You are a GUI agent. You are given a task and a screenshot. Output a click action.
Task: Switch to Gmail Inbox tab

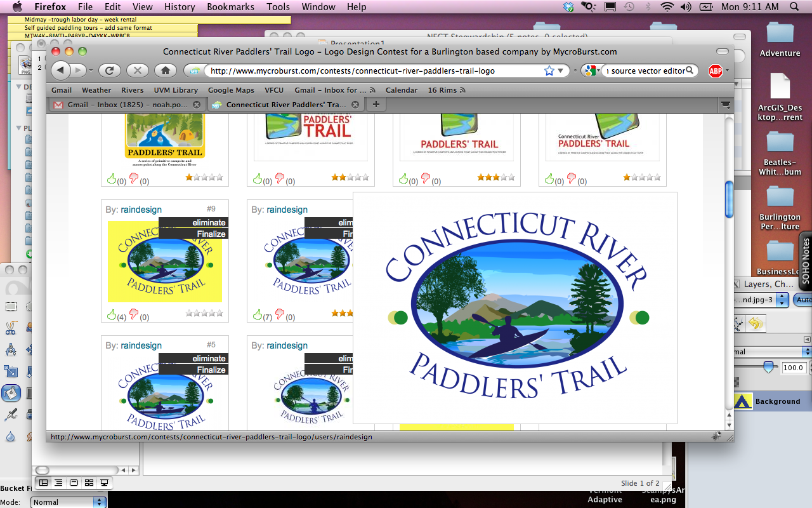pos(126,105)
